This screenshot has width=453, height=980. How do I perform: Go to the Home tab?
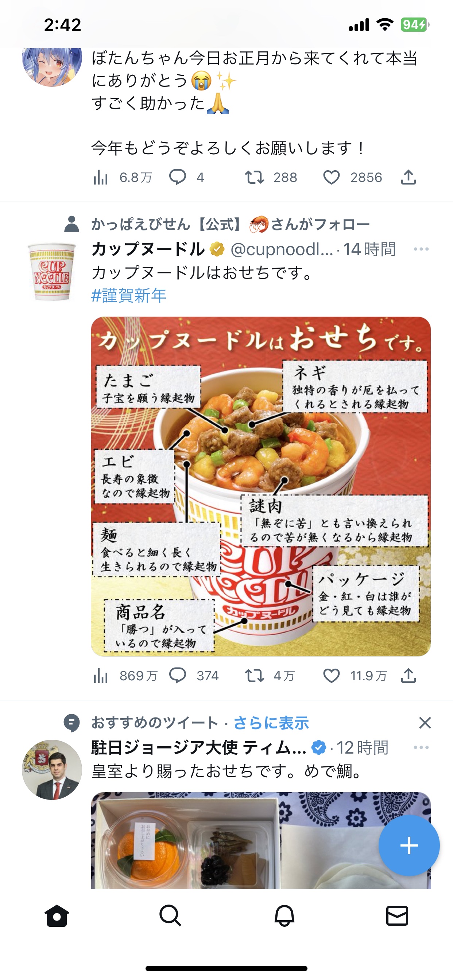point(57,916)
